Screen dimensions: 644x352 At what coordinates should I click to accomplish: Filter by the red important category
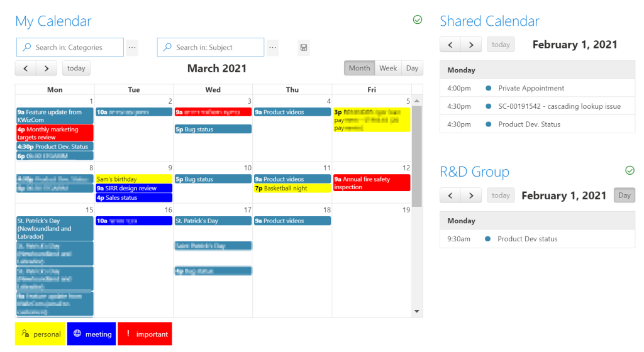coord(145,334)
